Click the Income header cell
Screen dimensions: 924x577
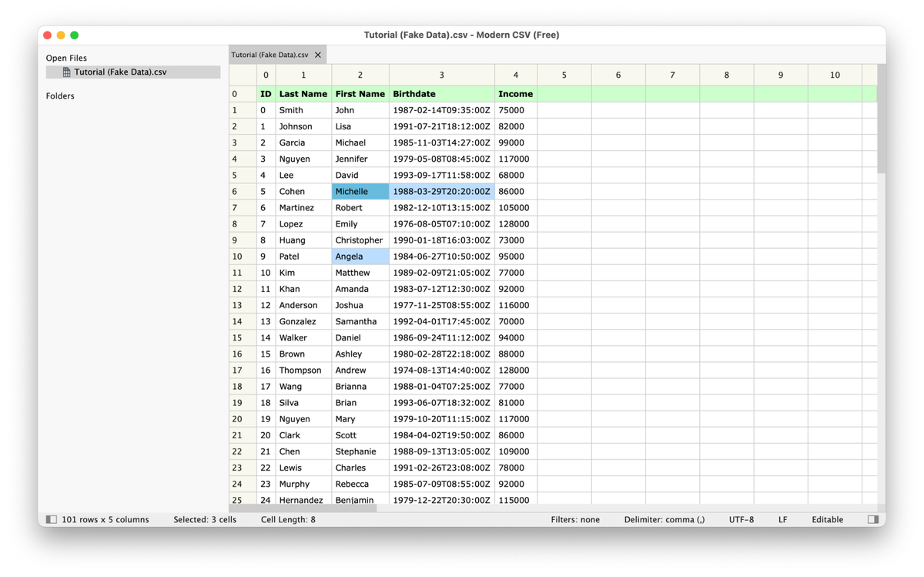tap(516, 94)
